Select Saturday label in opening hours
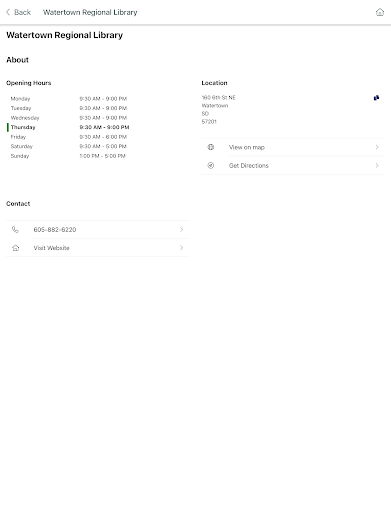Screen dimensions: 391x512 22,146
